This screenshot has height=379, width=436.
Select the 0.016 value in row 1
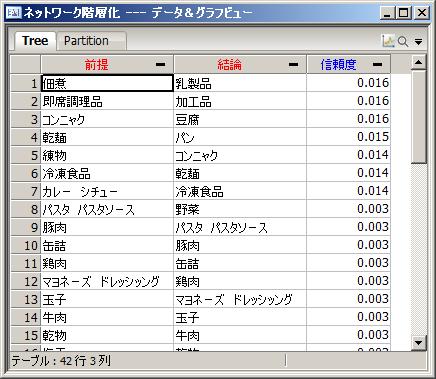point(349,83)
